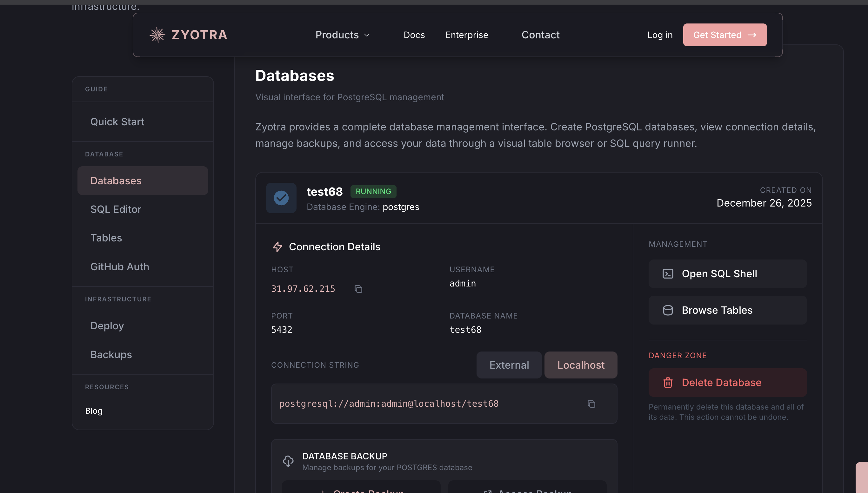Click the Delete Database button
Image resolution: width=868 pixels, height=493 pixels.
tap(727, 382)
